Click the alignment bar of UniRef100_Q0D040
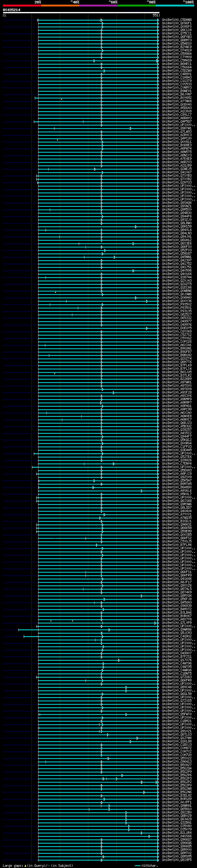 click(x=98, y=104)
